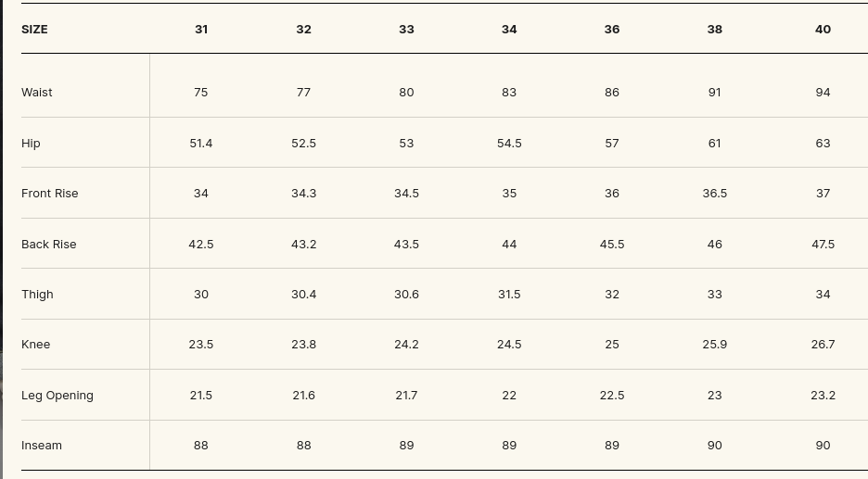This screenshot has height=479, width=868.
Task: Click the SIZE column header
Action: 34,30
